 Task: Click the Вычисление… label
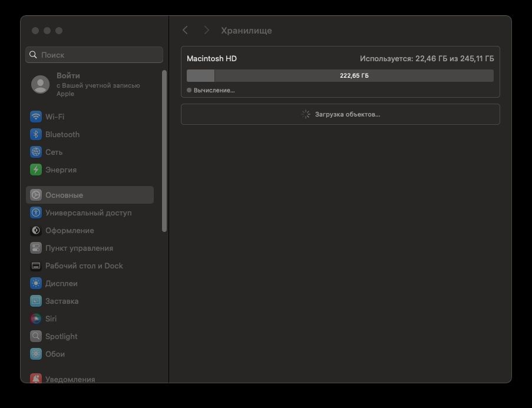214,90
